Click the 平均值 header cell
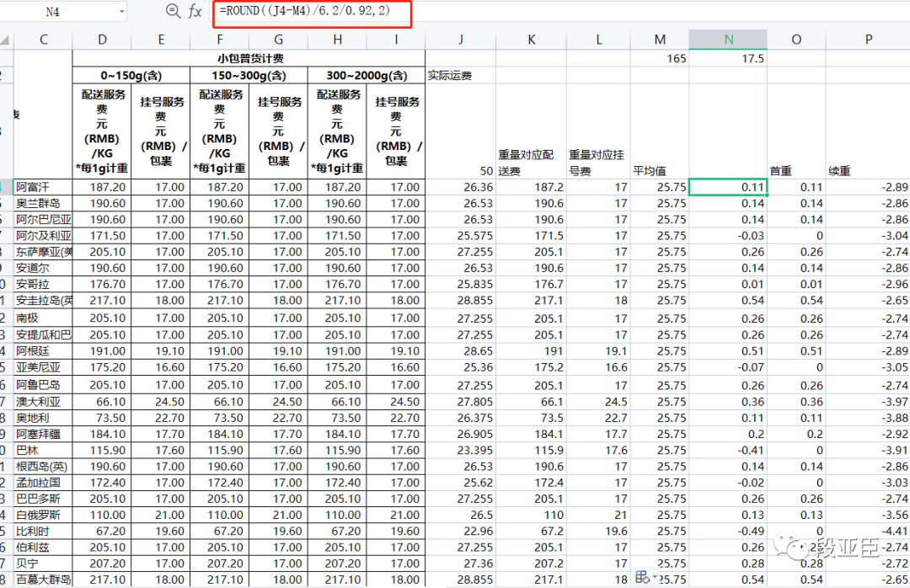 click(x=660, y=131)
